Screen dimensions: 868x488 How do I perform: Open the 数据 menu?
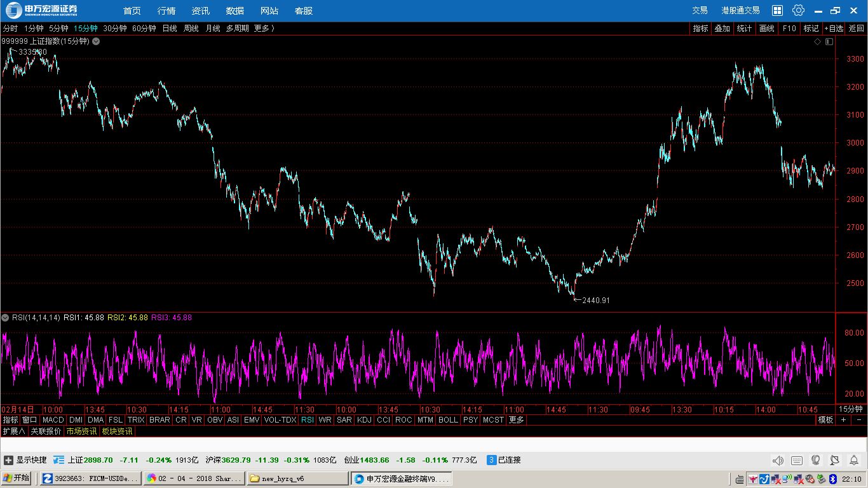[x=235, y=11]
